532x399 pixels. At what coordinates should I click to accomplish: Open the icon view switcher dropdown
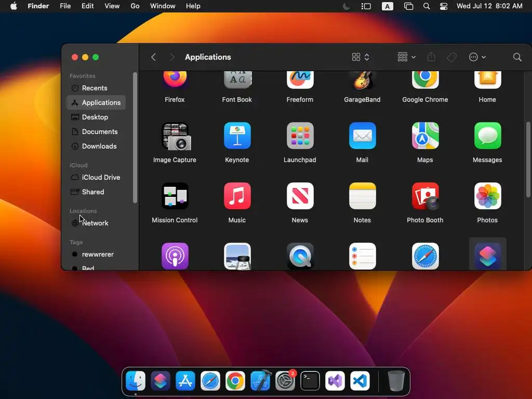[x=361, y=57]
